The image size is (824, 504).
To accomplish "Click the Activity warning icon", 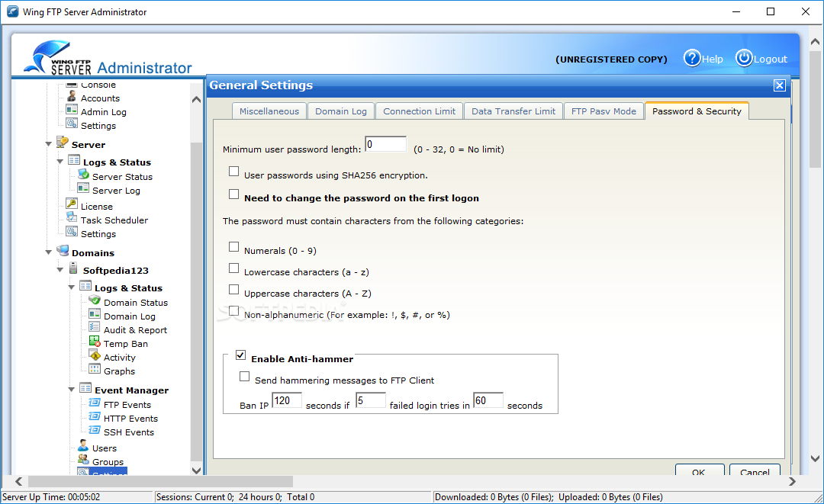I will click(95, 355).
